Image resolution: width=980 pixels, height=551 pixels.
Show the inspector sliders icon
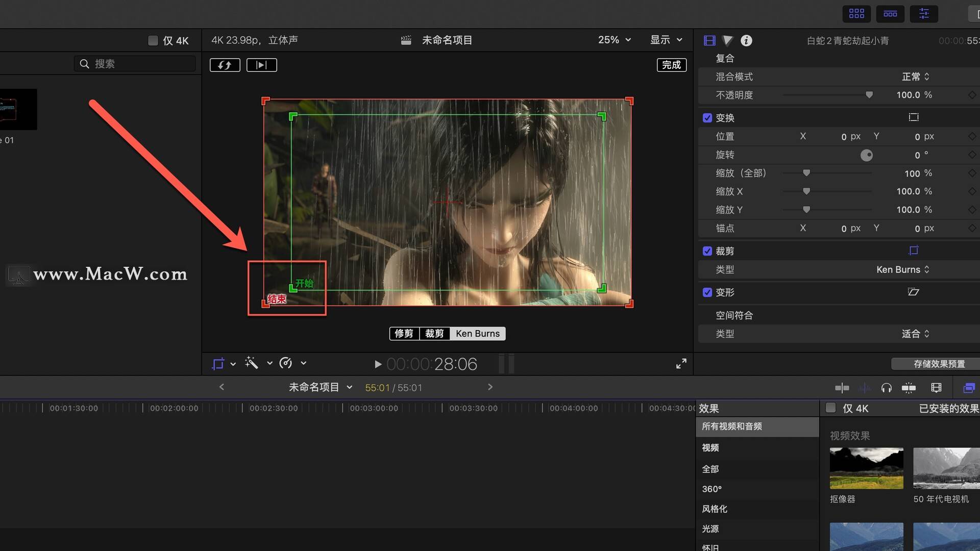tap(924, 14)
